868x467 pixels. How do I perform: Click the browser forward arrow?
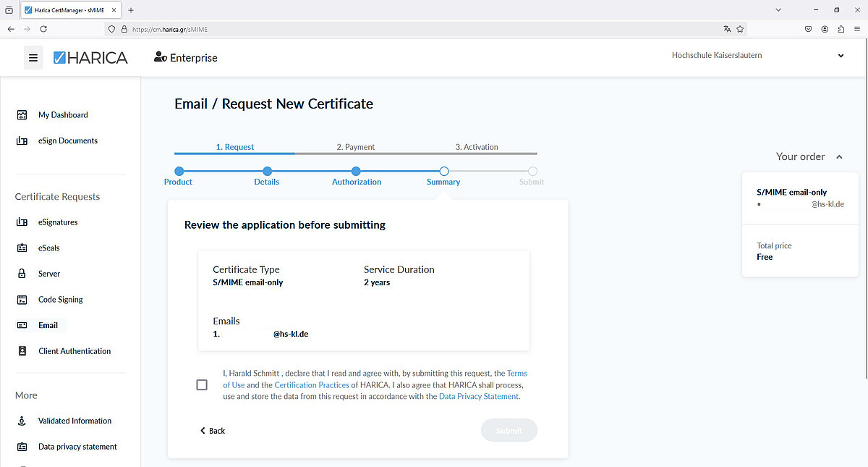pos(27,29)
